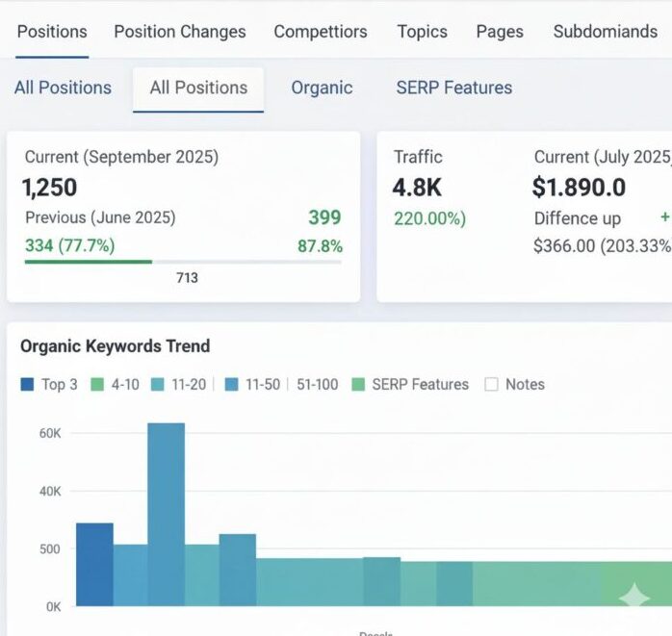672x636 pixels.
Task: Click the 4.8K Traffic value
Action: click(x=417, y=187)
